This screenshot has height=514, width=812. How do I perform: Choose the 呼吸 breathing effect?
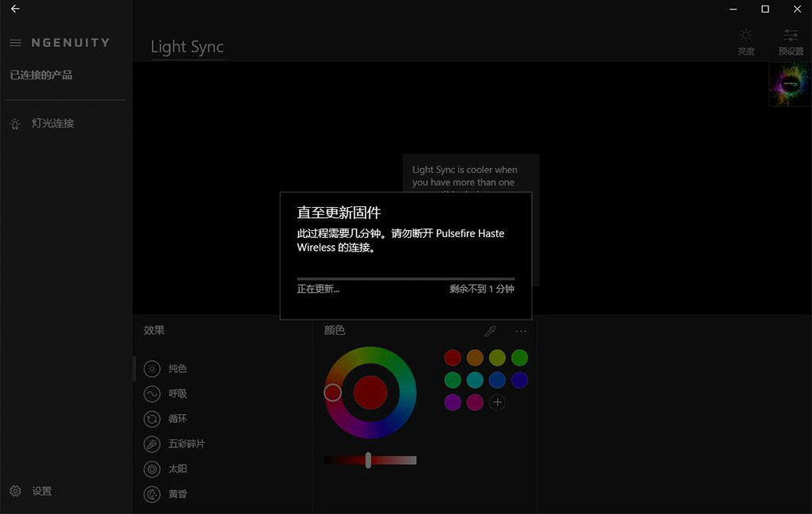pyautogui.click(x=165, y=393)
